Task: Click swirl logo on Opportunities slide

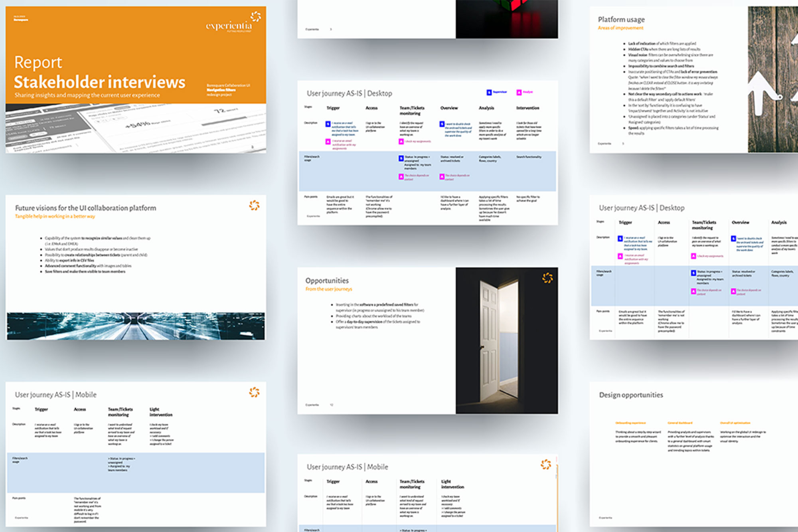Action: tap(547, 278)
